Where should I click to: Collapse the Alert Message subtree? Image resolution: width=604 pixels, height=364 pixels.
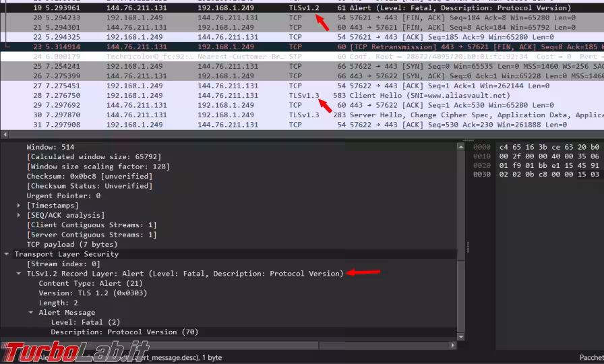pyautogui.click(x=31, y=313)
